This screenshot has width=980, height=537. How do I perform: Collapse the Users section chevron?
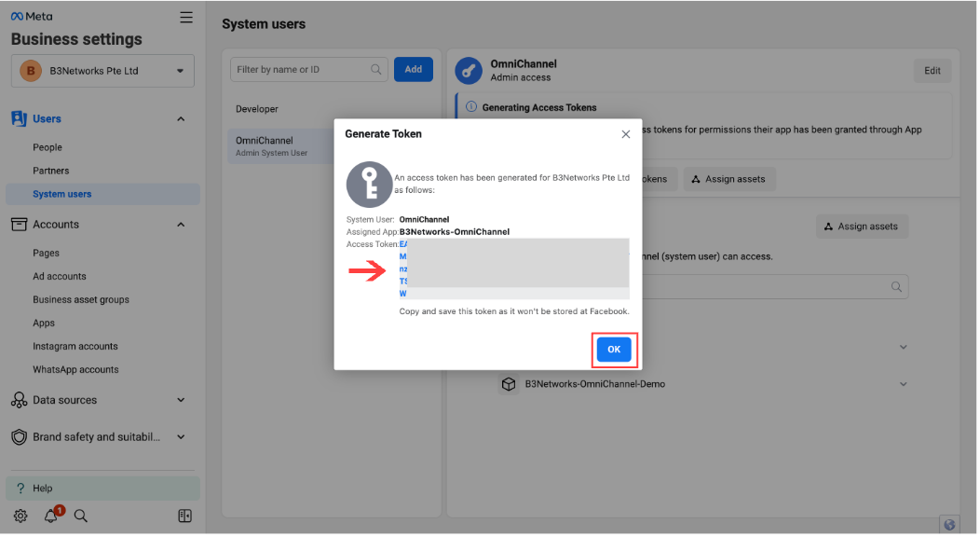pyautogui.click(x=181, y=118)
